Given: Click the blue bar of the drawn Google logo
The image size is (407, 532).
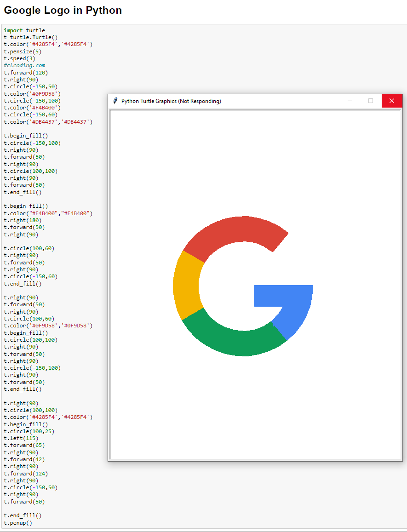Looking at the screenshot, I should pyautogui.click(x=283, y=295).
